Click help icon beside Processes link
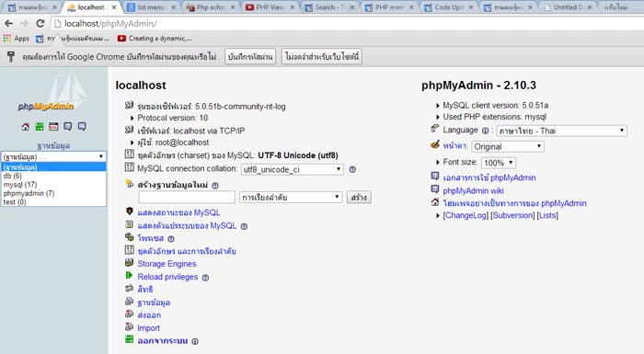Screen dimensions: 644x354 pos(171,238)
